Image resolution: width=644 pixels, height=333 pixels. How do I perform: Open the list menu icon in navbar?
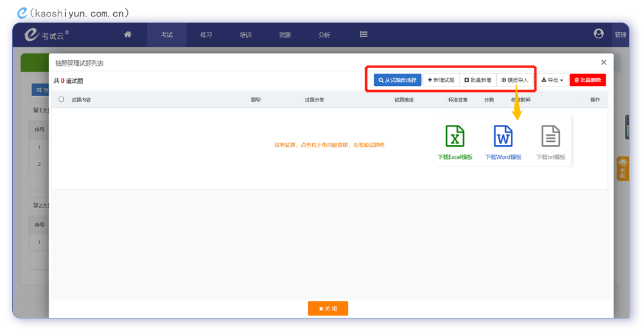click(x=363, y=35)
